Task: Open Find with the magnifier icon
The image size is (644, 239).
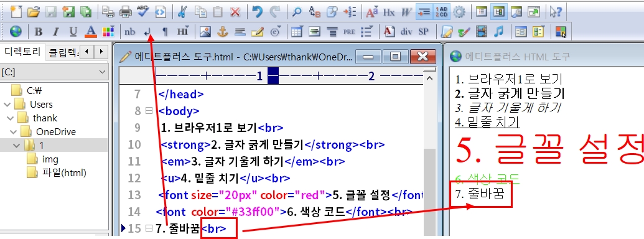Action: coord(297,12)
